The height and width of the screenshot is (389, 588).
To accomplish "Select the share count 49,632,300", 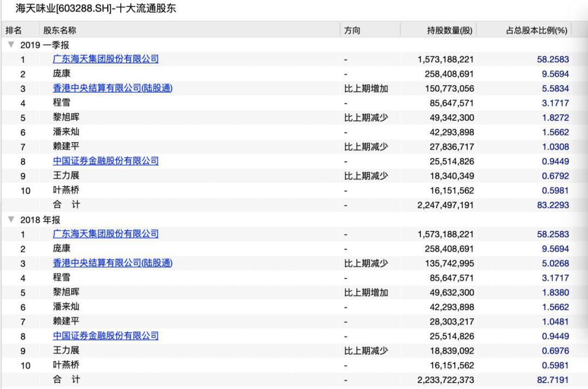I will coord(452,293).
